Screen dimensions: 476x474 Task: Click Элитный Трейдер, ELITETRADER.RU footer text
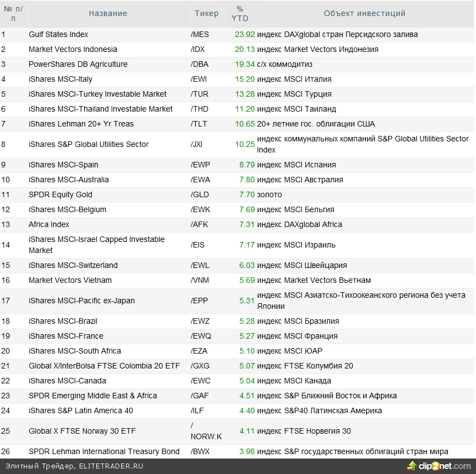click(74, 466)
